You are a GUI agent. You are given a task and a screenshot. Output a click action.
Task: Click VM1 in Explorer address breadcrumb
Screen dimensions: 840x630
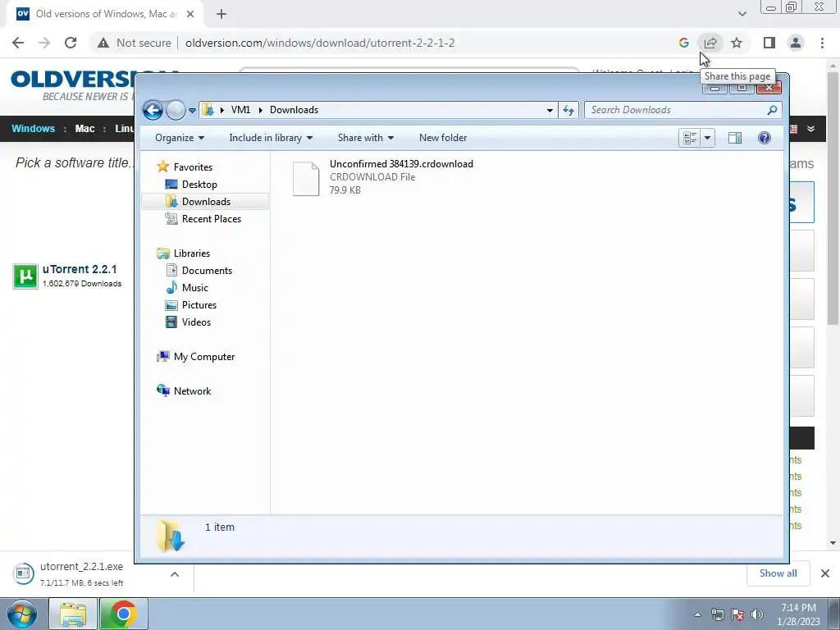[x=240, y=110]
